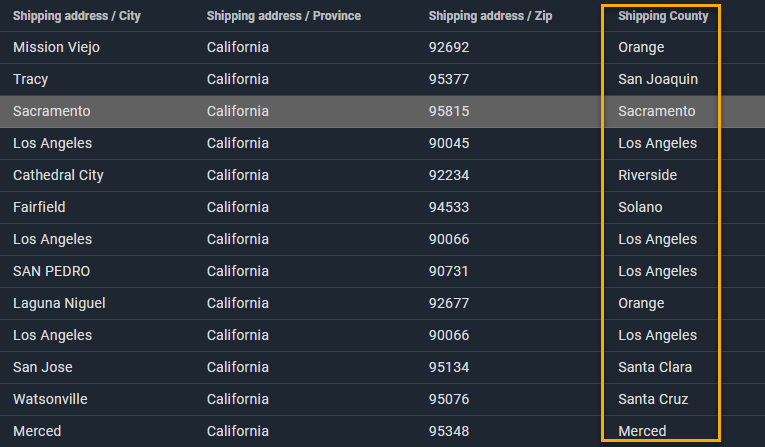This screenshot has width=765, height=447.
Task: Click zip code 90045 cell
Action: click(x=449, y=144)
